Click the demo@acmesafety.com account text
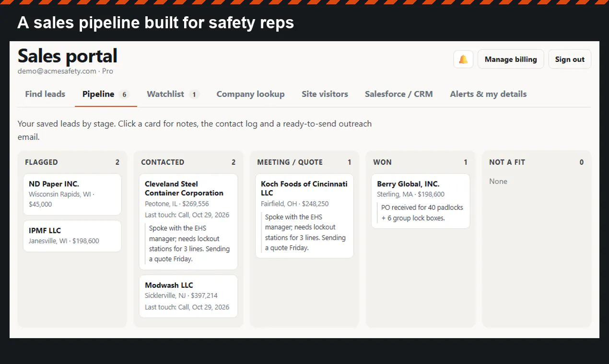609x364 pixels. coord(57,71)
